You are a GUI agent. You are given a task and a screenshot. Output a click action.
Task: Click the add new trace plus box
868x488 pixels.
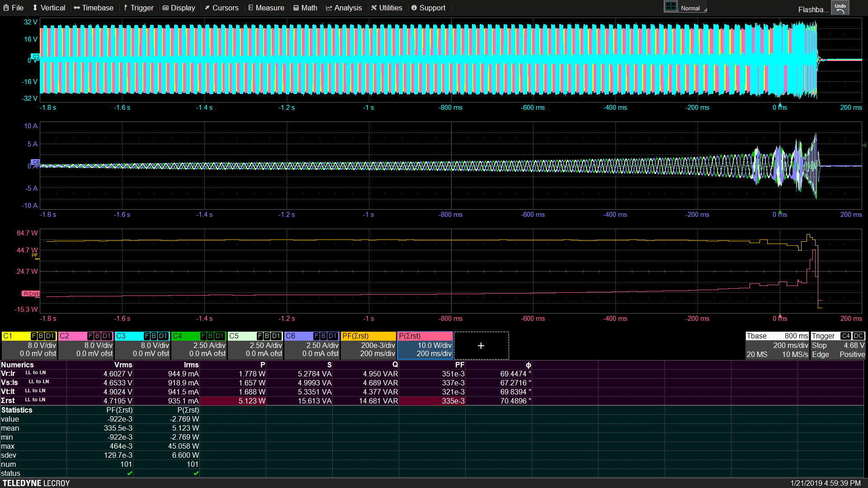pos(481,346)
